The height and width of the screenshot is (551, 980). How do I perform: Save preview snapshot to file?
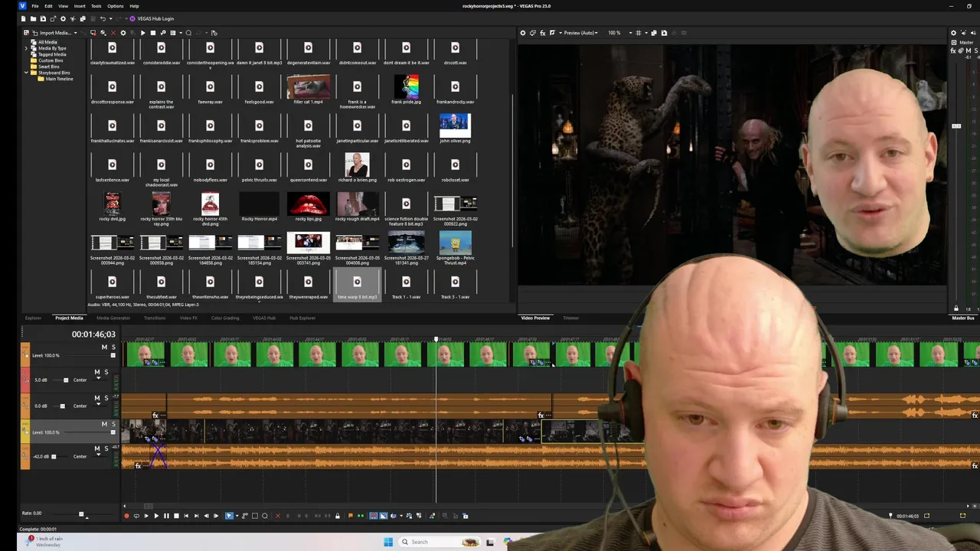pos(664,33)
